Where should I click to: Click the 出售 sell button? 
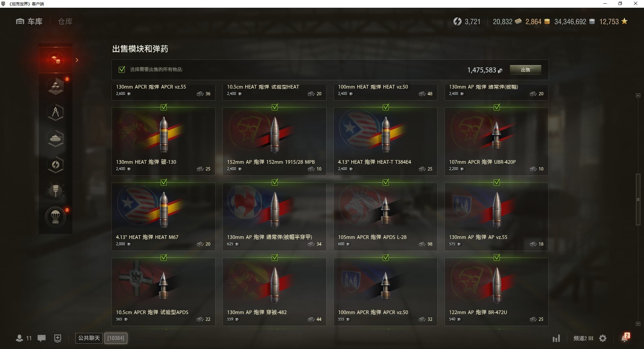(525, 70)
